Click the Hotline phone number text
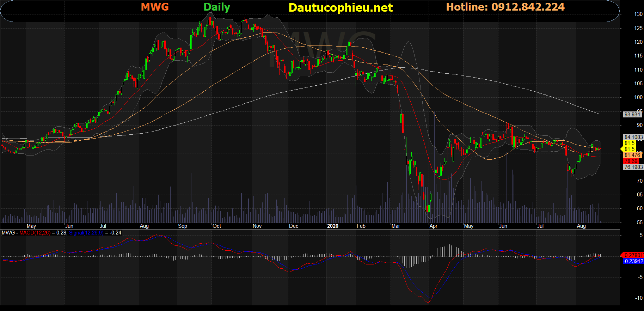Screen dimensions: 644x311 pyautogui.click(x=505, y=7)
